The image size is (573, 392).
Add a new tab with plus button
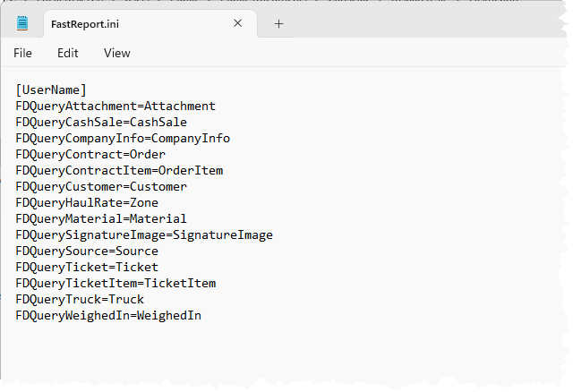(x=278, y=23)
